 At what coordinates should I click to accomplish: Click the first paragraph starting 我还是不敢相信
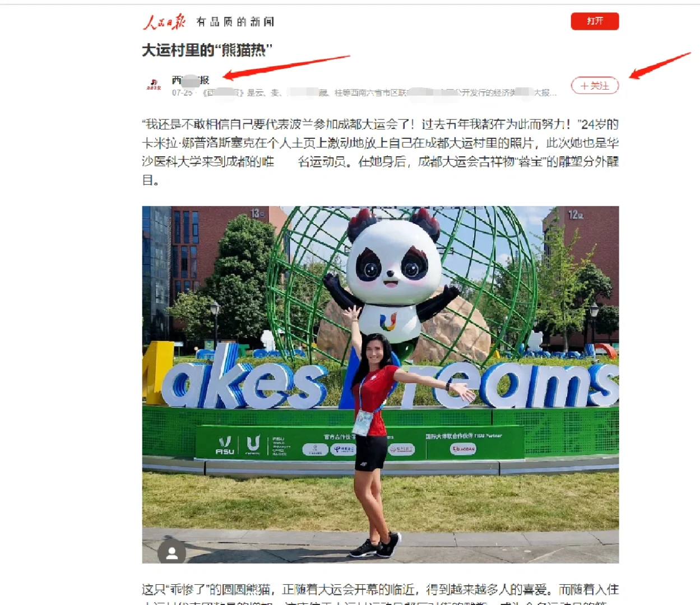(x=381, y=152)
